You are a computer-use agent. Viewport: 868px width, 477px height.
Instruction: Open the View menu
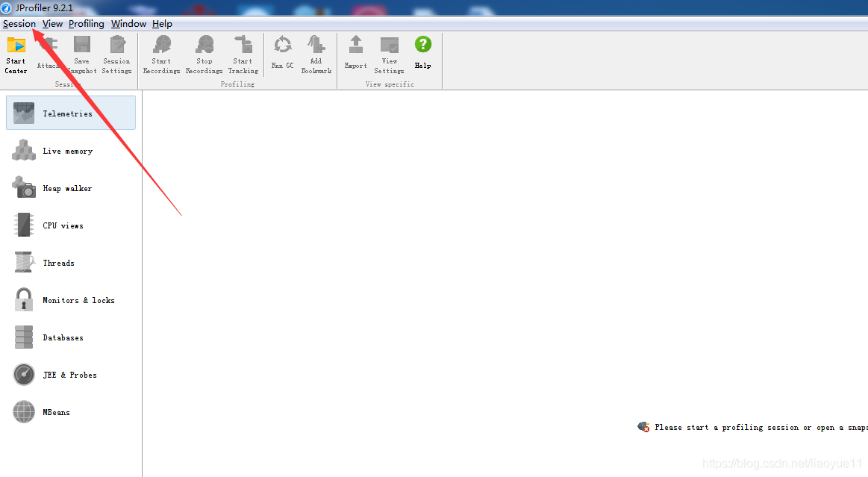point(52,24)
